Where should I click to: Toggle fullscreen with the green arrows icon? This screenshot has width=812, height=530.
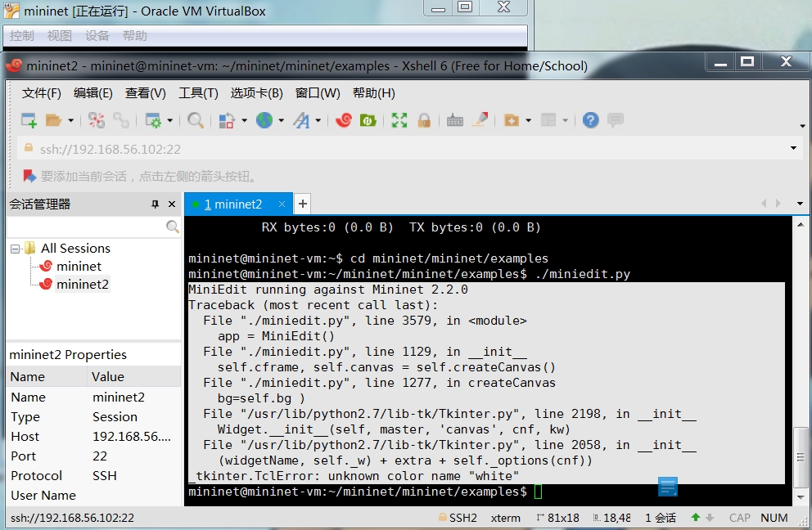(x=399, y=120)
